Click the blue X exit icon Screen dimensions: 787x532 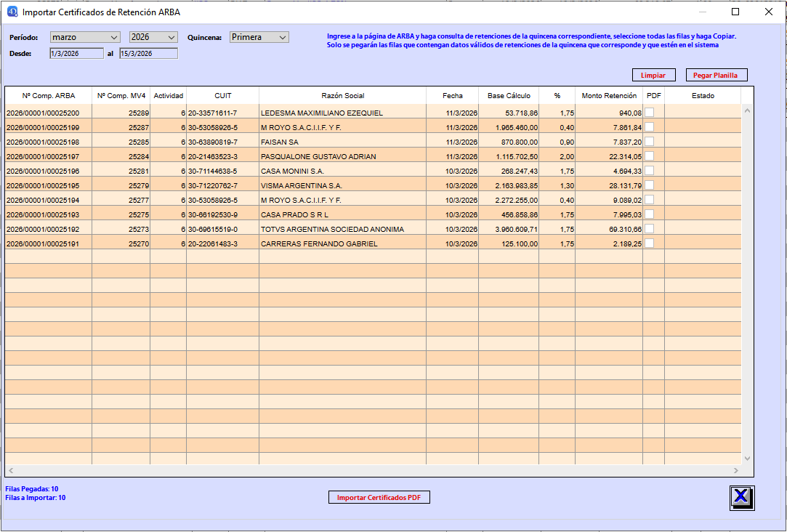click(741, 497)
